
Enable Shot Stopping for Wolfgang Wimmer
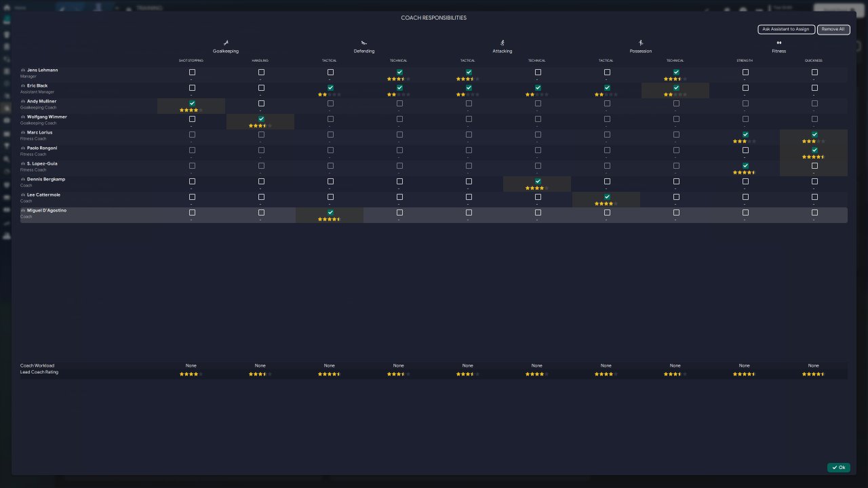[192, 119]
